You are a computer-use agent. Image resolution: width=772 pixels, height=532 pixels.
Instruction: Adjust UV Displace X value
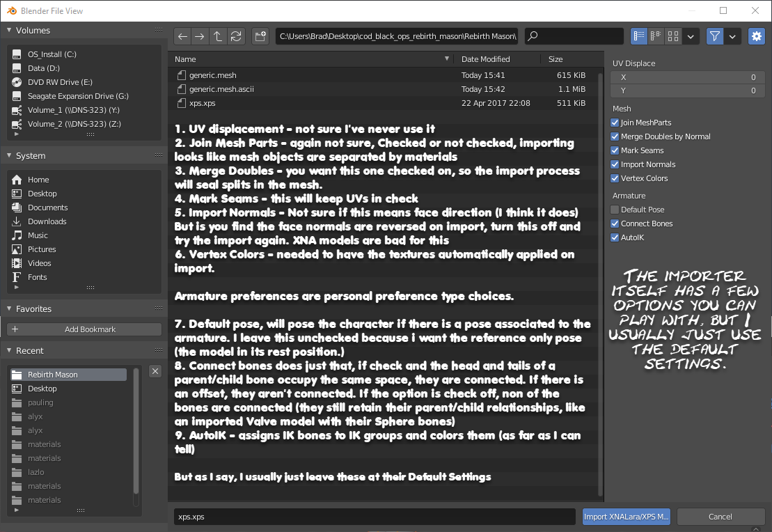click(x=687, y=77)
